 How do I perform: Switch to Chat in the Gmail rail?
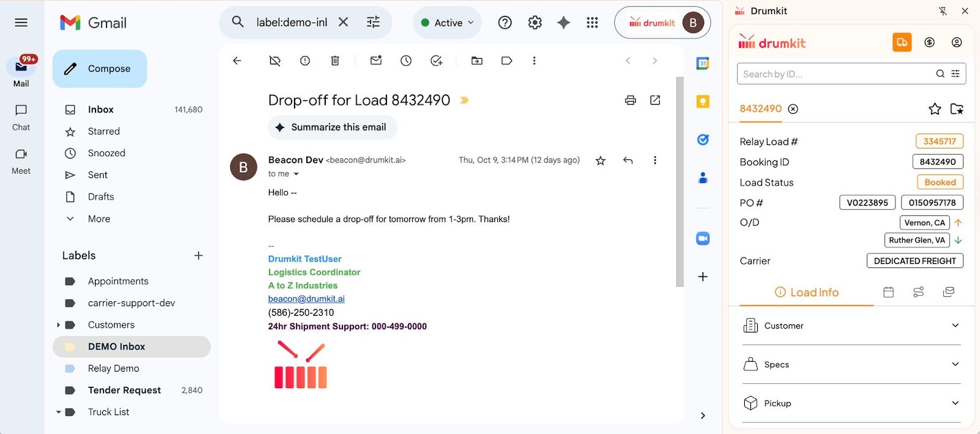click(x=21, y=117)
